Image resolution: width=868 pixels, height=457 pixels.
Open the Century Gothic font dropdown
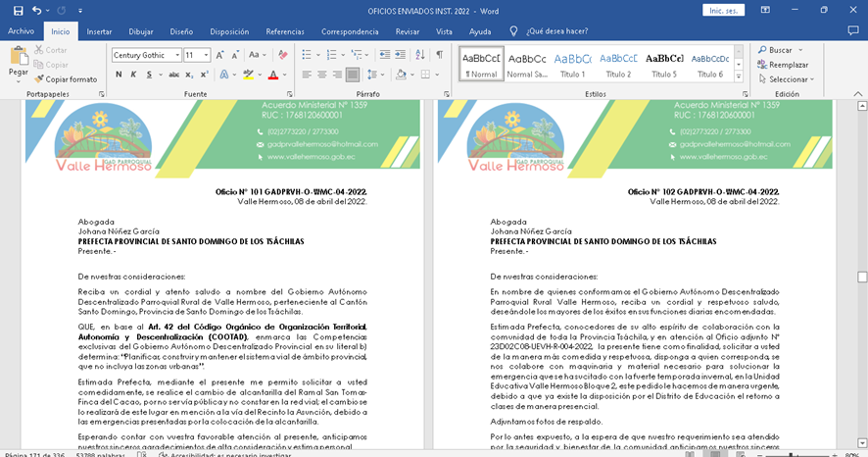[177, 55]
